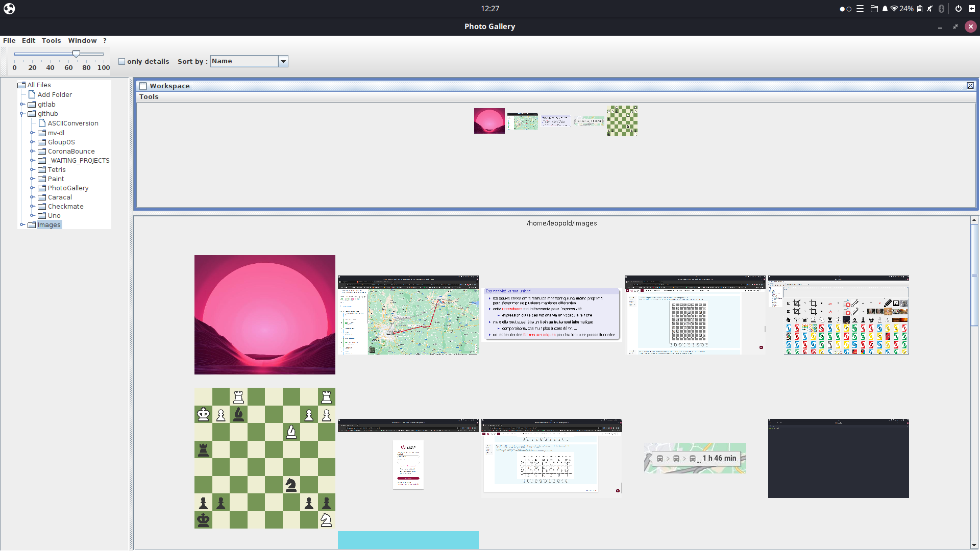Select the Paint folder label
Viewport: 980px width, 551px height.
click(56, 179)
